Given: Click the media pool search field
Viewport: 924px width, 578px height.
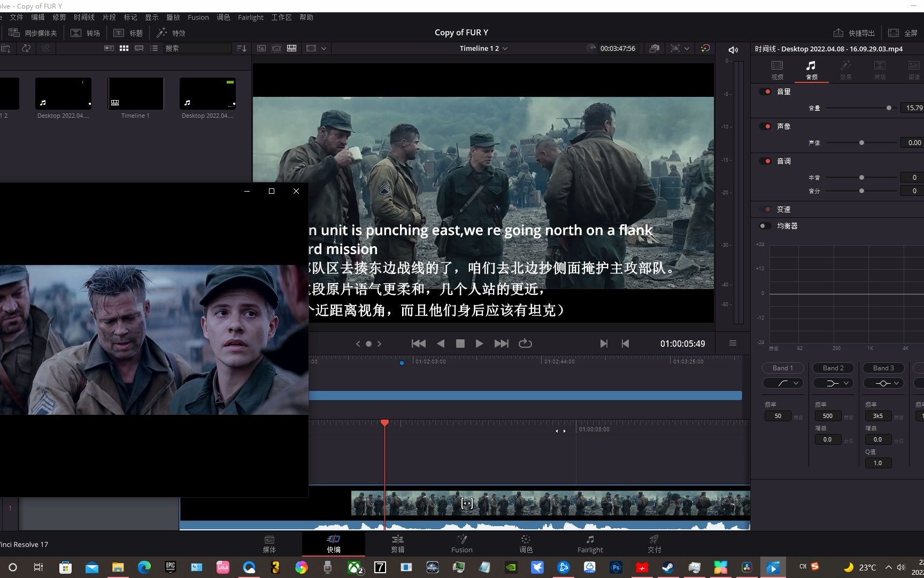Looking at the screenshot, I should [x=197, y=48].
